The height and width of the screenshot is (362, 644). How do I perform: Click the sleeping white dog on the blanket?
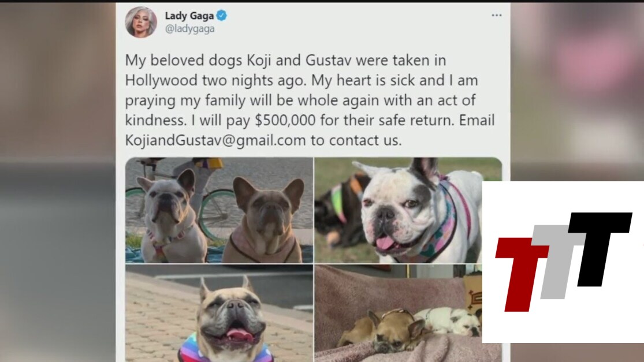click(x=449, y=320)
